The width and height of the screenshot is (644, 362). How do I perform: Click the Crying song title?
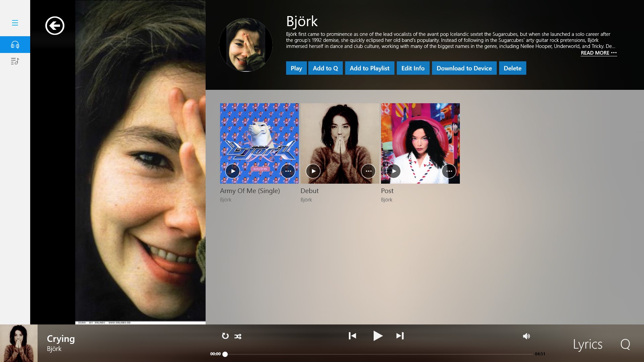tap(61, 339)
